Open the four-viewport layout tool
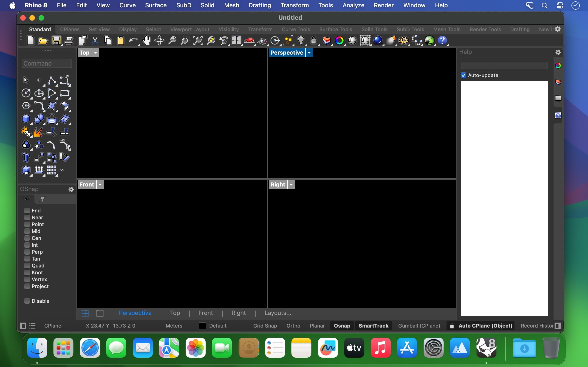 (x=236, y=41)
